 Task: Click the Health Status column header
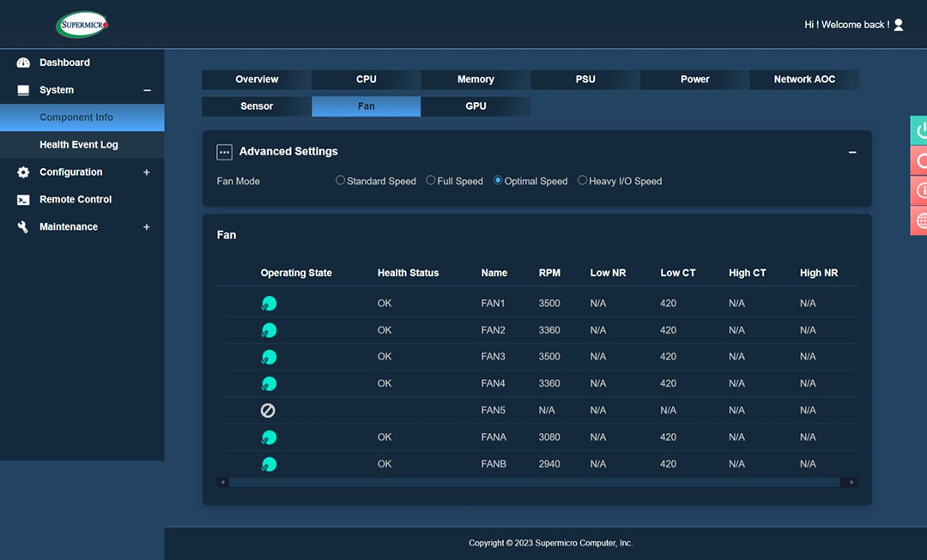coord(408,273)
